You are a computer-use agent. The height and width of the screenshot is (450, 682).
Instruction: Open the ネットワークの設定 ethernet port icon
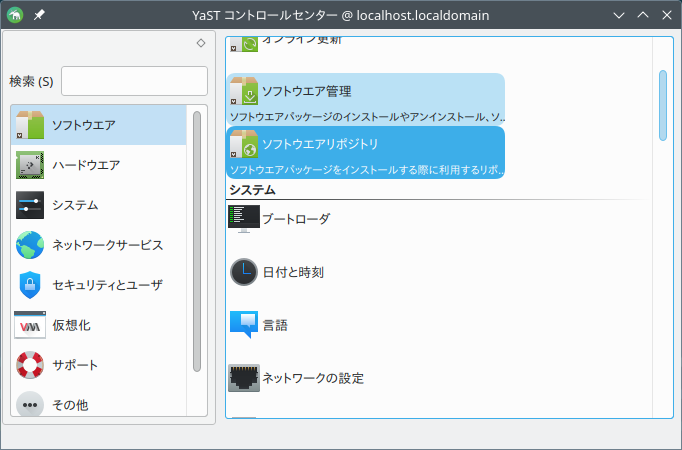[244, 378]
